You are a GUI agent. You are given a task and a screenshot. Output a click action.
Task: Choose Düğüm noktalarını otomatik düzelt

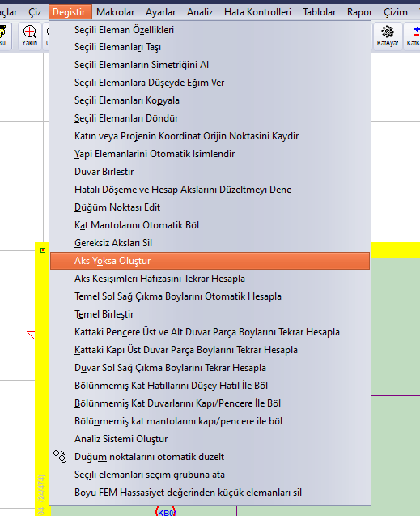(210, 457)
